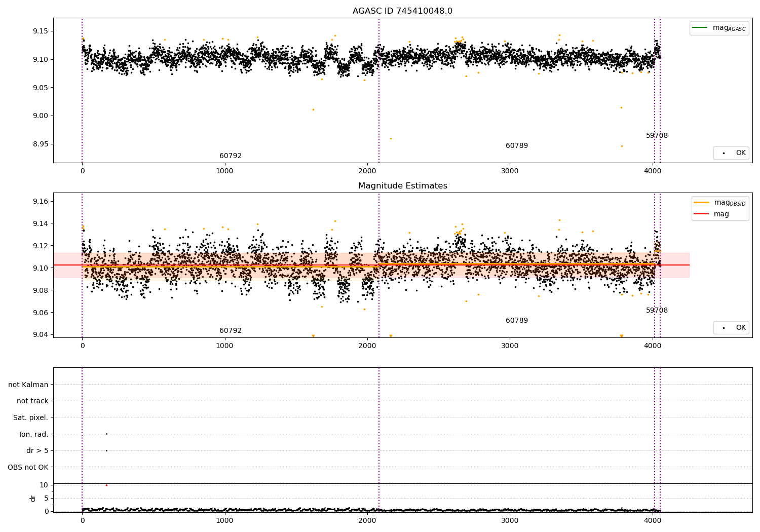Click the "9.16" tick label in Magnitude Estimates plot
This screenshot has height=532, width=760.
click(40, 202)
